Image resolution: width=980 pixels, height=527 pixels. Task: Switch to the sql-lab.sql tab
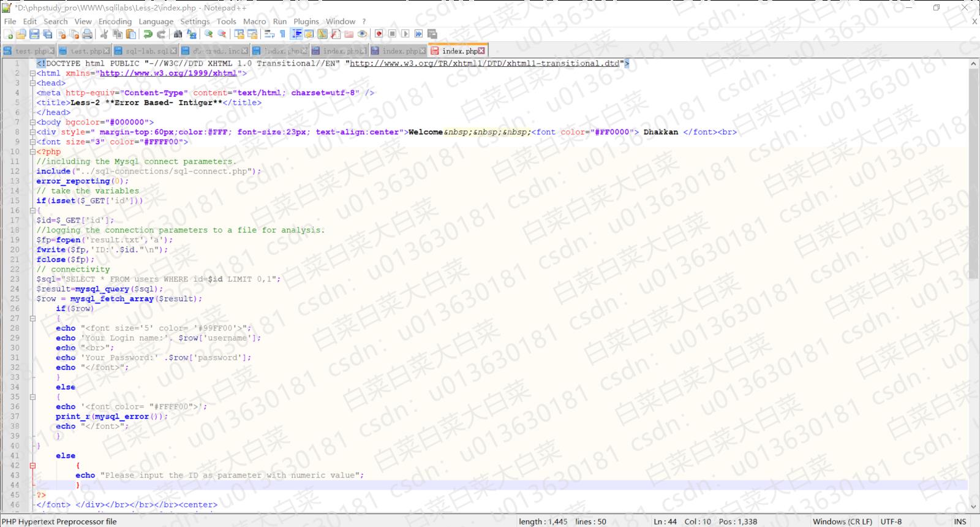146,51
